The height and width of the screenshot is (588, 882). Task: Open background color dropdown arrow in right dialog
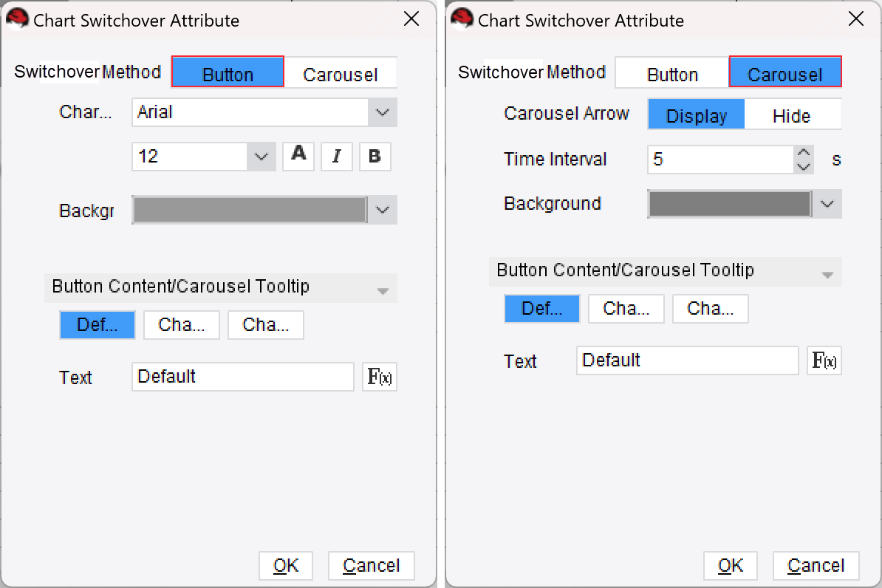point(827,204)
